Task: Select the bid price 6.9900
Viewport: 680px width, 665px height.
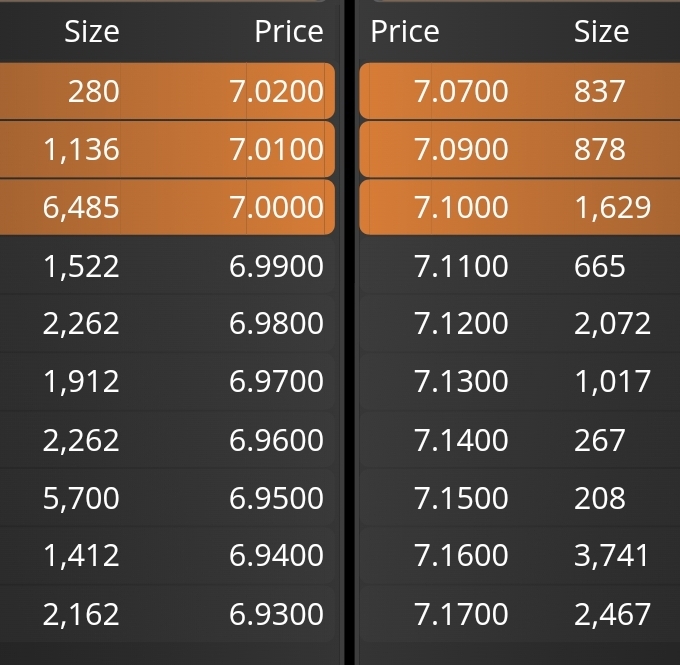Action: 276,266
